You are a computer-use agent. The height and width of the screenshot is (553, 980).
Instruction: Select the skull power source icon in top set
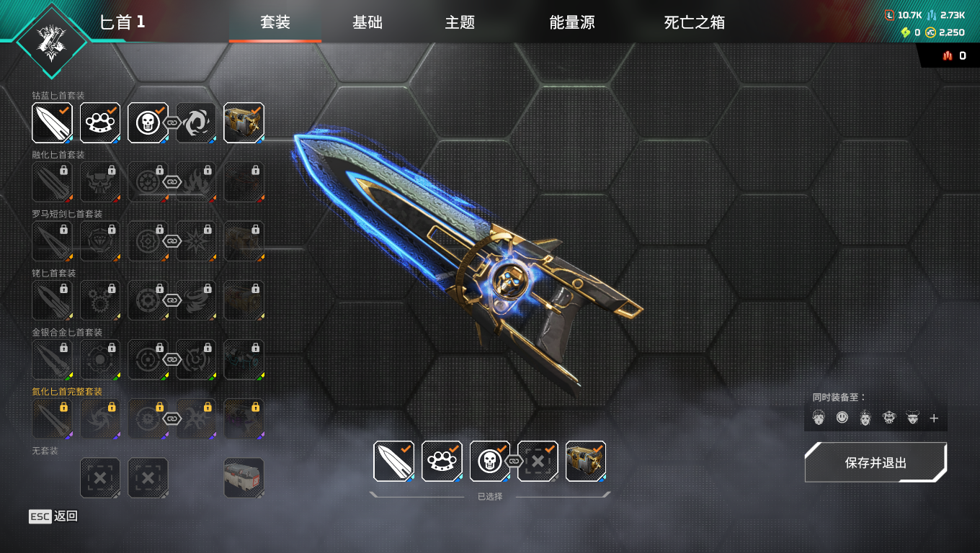(x=148, y=122)
